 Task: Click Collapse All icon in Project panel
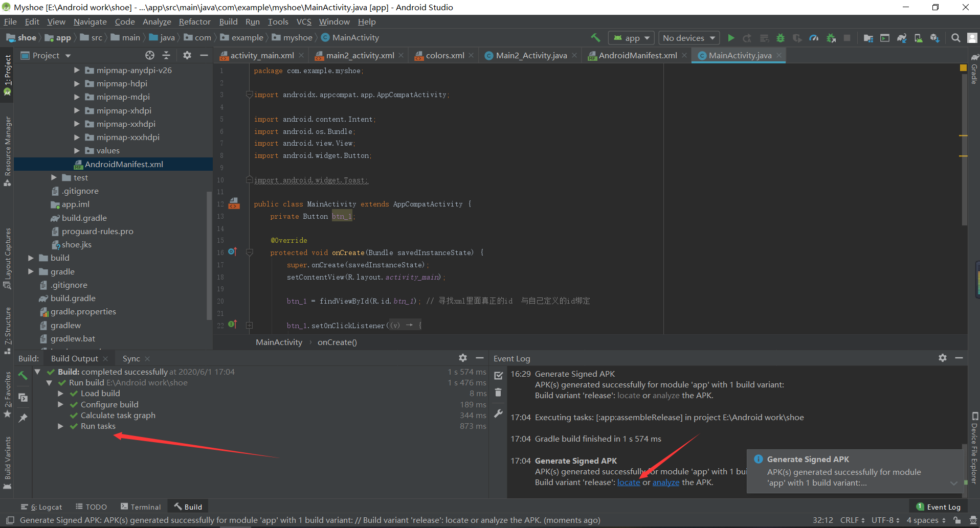166,55
